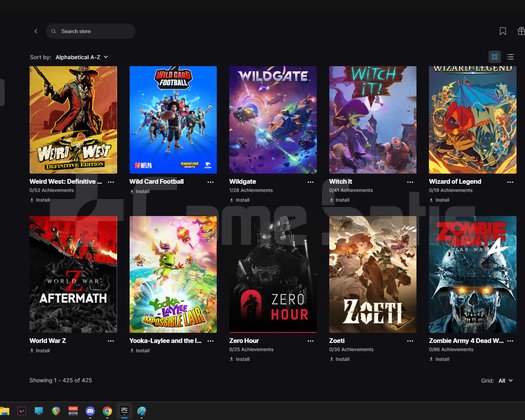Go back using the left arrow

pyautogui.click(x=36, y=31)
